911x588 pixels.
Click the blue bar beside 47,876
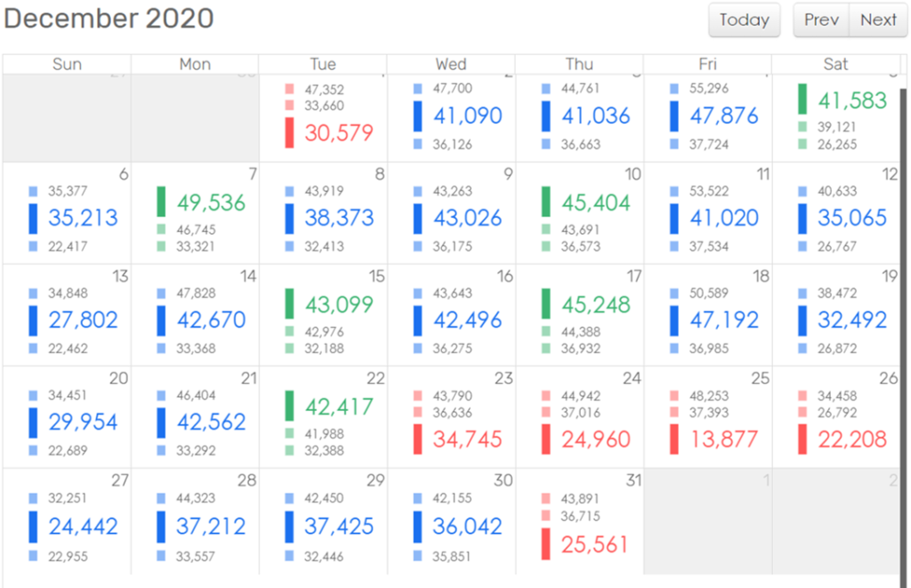[x=674, y=116]
